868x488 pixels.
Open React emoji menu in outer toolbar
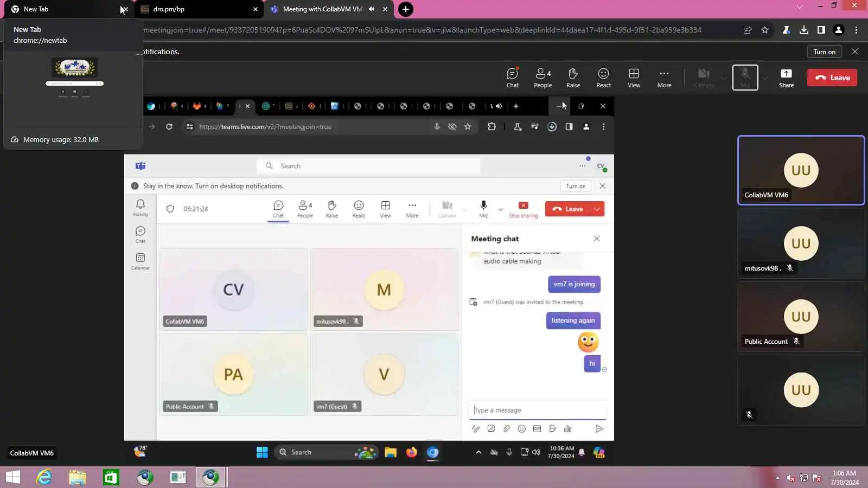coord(604,78)
